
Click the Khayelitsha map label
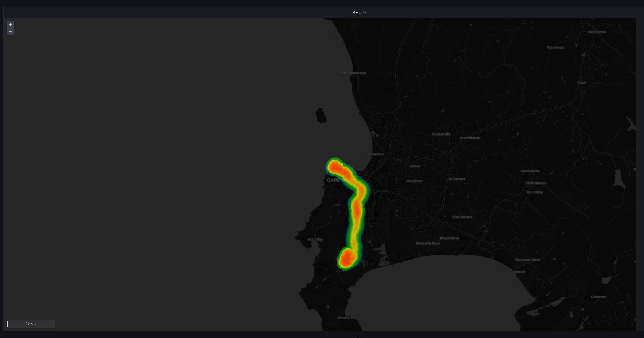[449, 238]
